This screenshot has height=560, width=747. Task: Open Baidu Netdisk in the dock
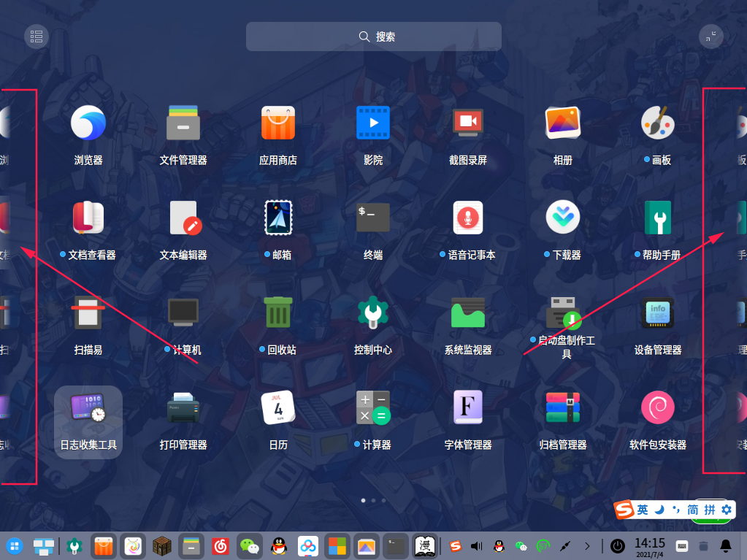(x=308, y=546)
